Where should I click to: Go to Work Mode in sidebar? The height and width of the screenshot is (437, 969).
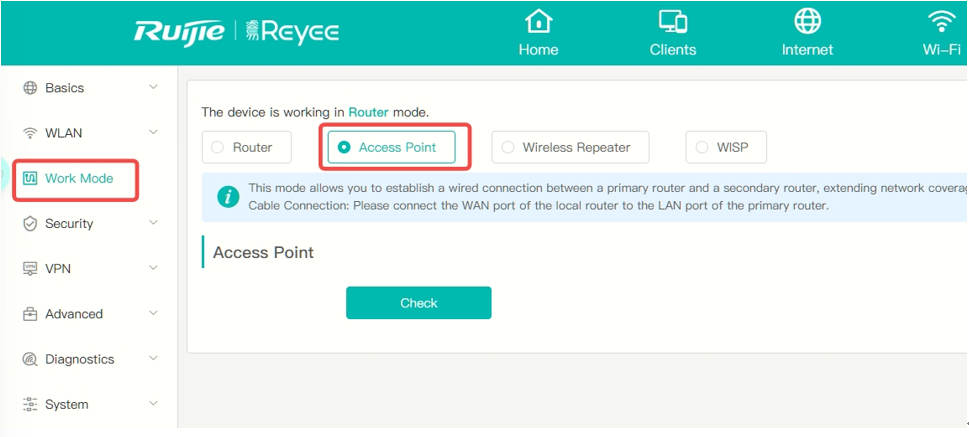coord(79,179)
